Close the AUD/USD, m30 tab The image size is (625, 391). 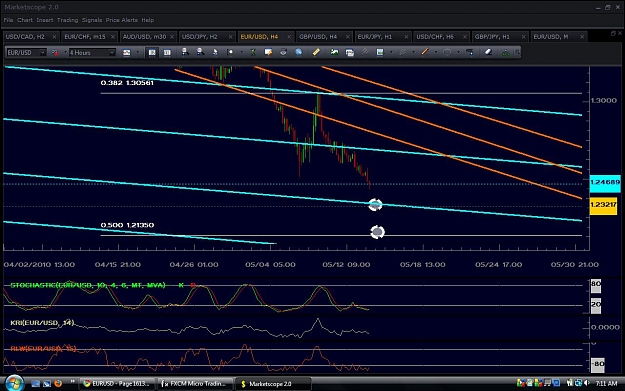coord(172,37)
